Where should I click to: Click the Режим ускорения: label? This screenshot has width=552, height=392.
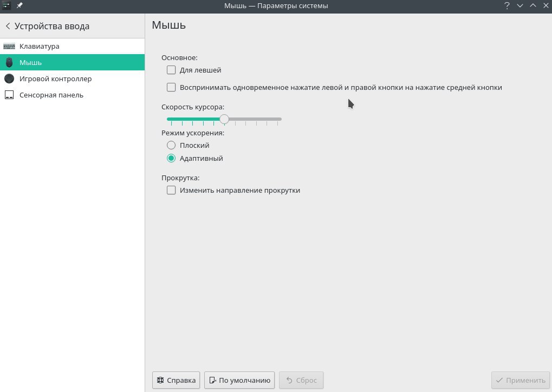click(x=193, y=133)
